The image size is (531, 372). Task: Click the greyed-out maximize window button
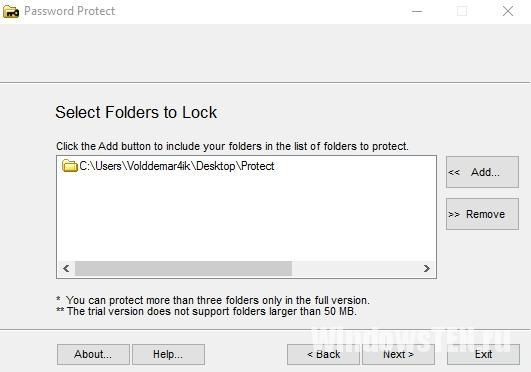click(x=462, y=11)
